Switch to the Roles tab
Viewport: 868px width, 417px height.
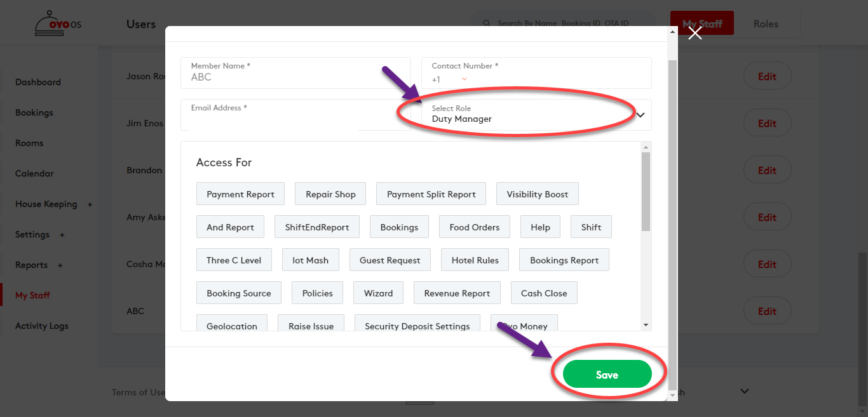pyautogui.click(x=766, y=23)
